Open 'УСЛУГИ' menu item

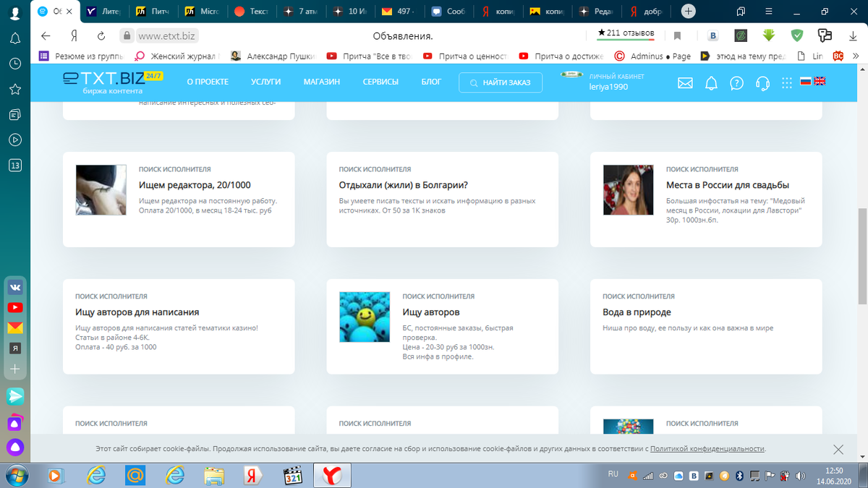click(x=266, y=82)
